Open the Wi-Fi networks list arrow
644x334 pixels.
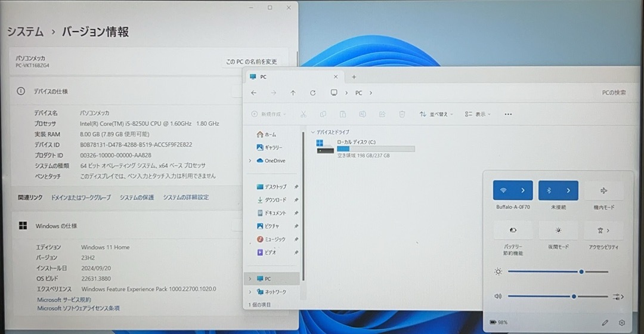coord(523,191)
